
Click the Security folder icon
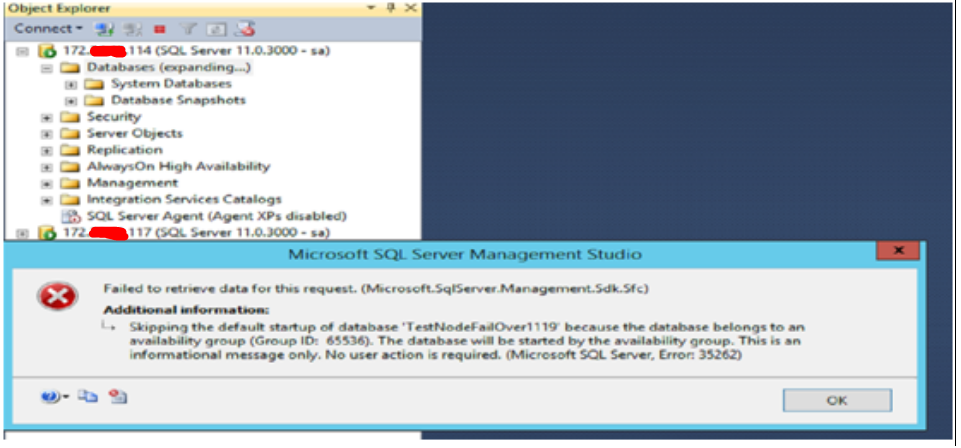70,118
